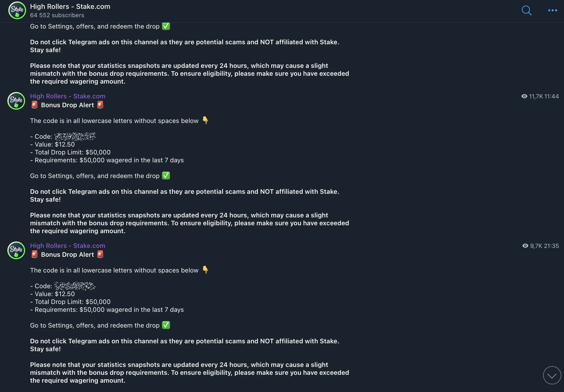Viewport: 564px width, 392px height.
Task: Open the High Rollers - Stake.com header title
Action: tap(70, 6)
